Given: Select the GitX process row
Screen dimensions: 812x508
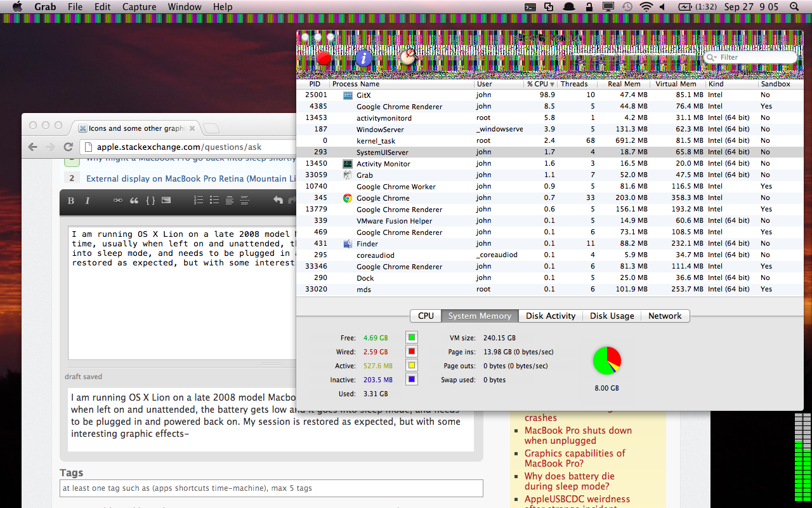Looking at the screenshot, I should click(x=550, y=95).
